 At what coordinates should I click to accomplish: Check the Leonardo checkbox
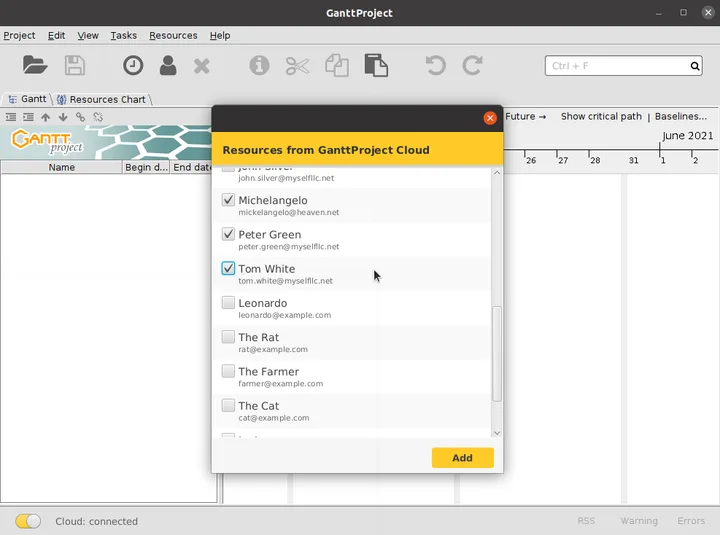point(228,302)
